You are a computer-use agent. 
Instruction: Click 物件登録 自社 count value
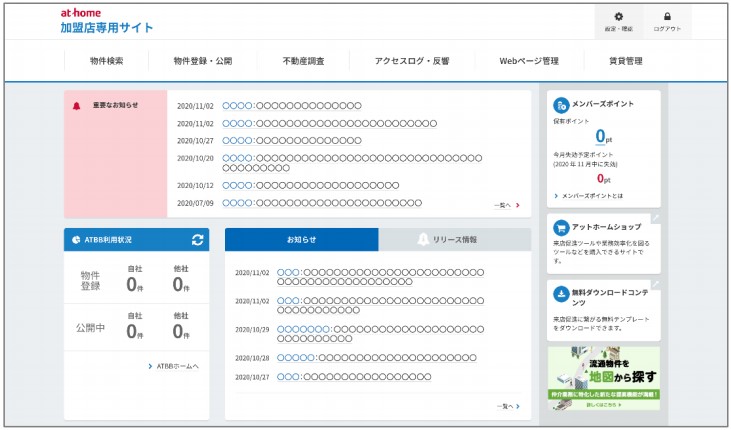tap(135, 284)
